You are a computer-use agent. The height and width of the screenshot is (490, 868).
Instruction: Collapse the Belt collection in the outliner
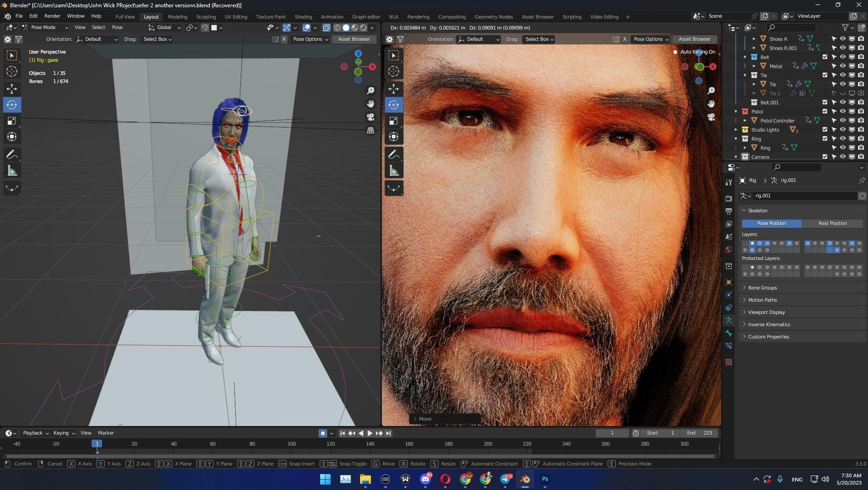(x=746, y=57)
